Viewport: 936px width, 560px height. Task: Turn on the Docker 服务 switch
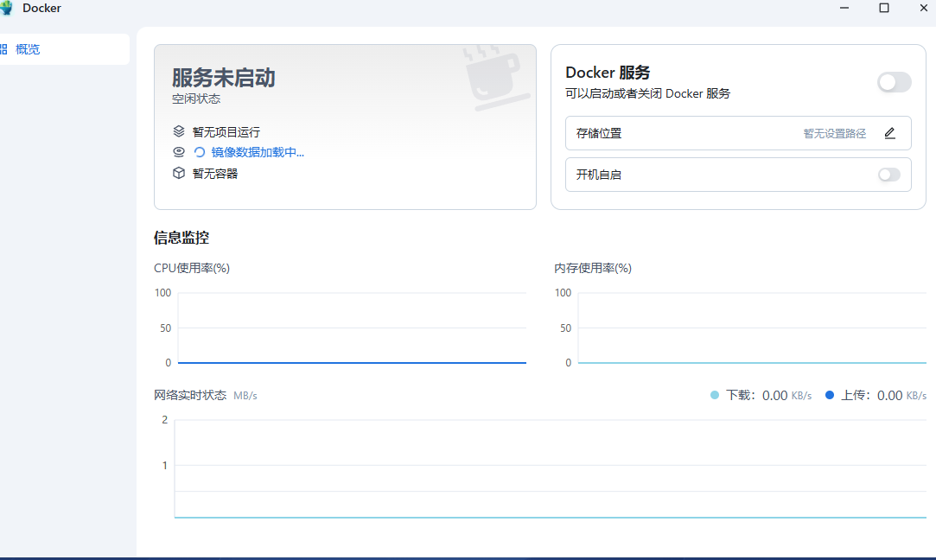pyautogui.click(x=894, y=82)
